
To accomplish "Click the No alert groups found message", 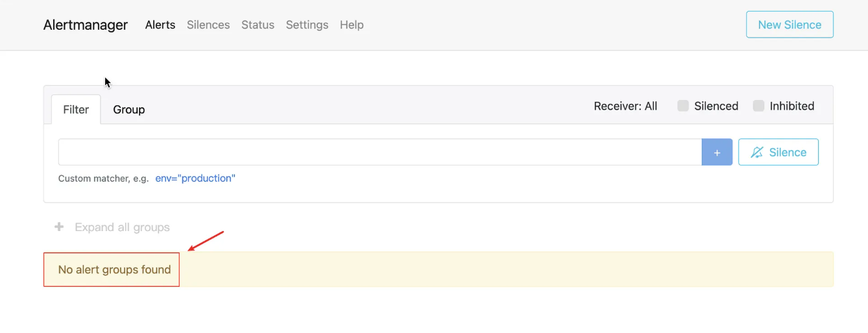I will point(114,269).
